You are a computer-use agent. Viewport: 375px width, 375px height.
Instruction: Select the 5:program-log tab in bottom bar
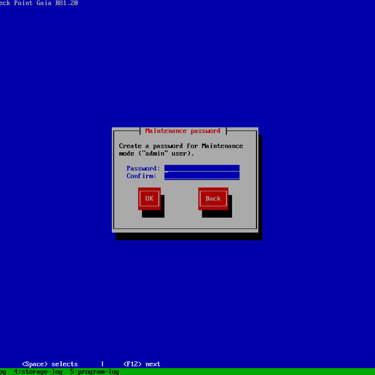pos(94,372)
